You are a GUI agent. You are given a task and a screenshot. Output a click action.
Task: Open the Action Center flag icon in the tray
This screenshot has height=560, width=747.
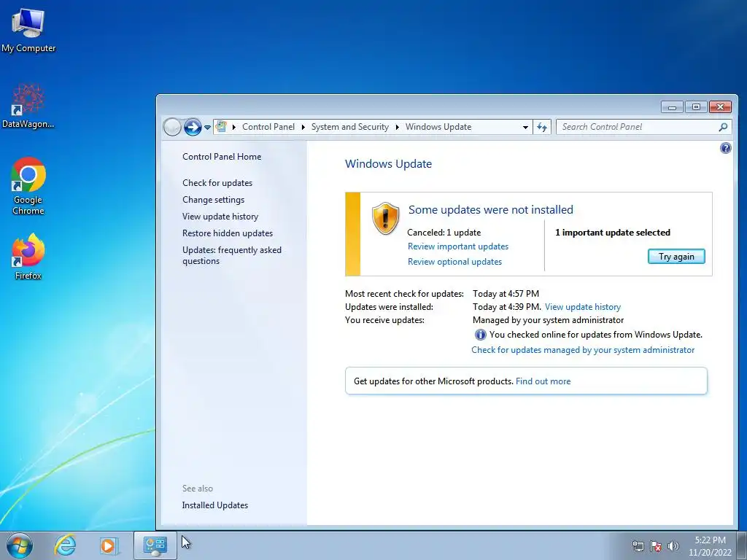pos(656,546)
